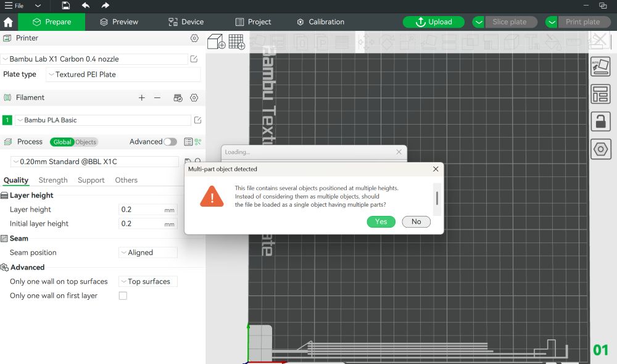Screen dimensions: 617x364
Task: Open printer settings gear icon
Action: (194, 38)
